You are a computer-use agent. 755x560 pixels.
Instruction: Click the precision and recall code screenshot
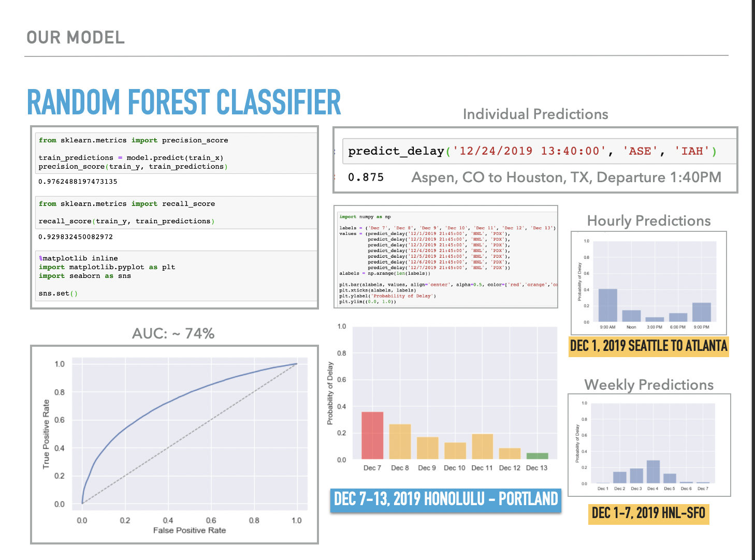(x=175, y=217)
